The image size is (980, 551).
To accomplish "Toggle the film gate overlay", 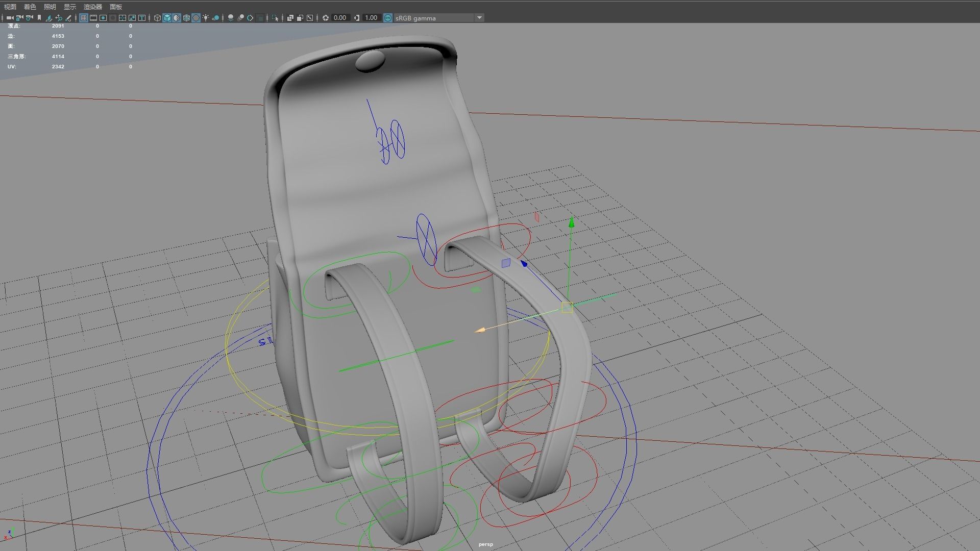I will point(93,18).
